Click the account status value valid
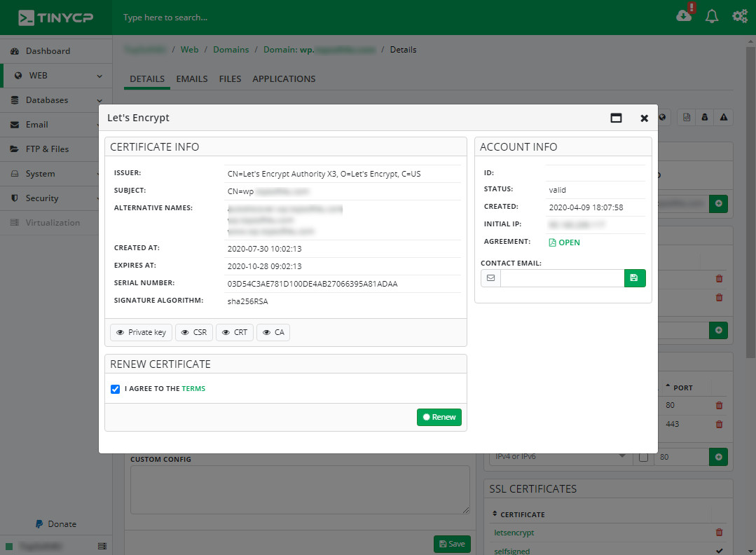This screenshot has height=555, width=756. (557, 190)
